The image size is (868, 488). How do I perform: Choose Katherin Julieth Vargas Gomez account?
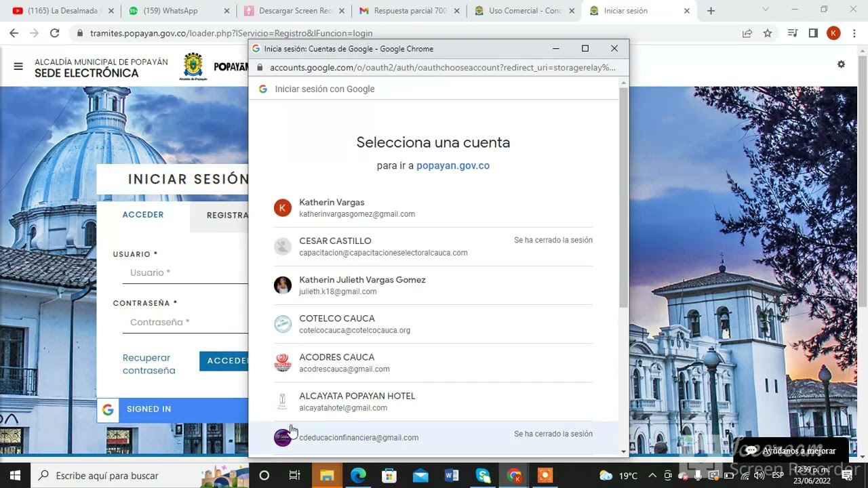pyautogui.click(x=433, y=285)
